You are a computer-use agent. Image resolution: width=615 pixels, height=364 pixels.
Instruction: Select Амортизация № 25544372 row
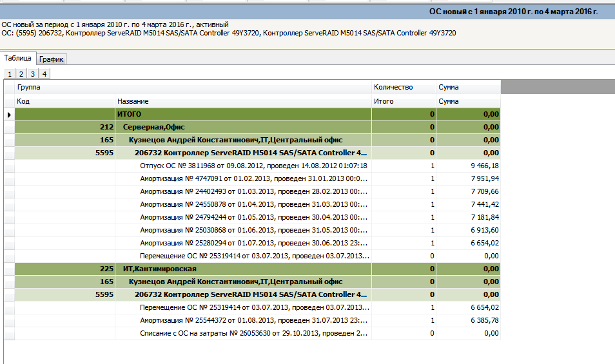pyautogui.click(x=253, y=320)
